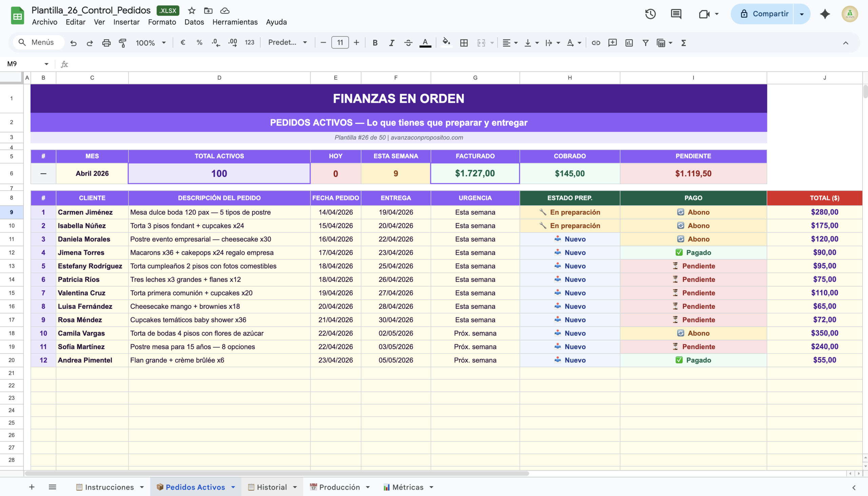Open version history clock icon
Viewport: 868px width, 496px height.
[x=650, y=14]
